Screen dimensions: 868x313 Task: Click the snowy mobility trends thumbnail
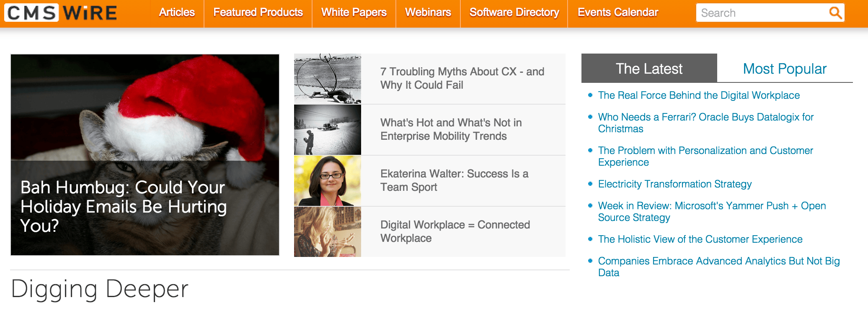(x=328, y=130)
